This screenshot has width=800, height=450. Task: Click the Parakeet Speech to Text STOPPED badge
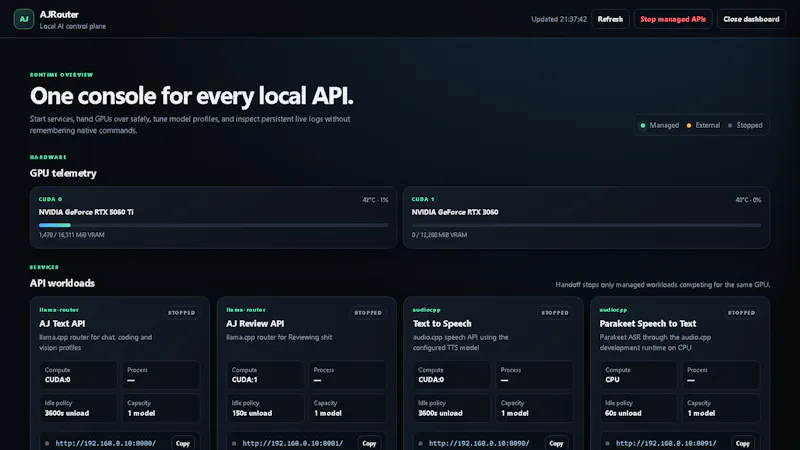click(x=742, y=313)
